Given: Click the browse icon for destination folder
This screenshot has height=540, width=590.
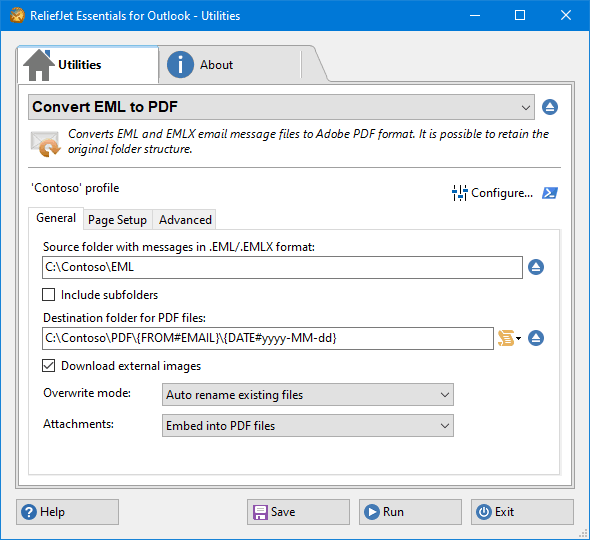Looking at the screenshot, I should point(536,338).
